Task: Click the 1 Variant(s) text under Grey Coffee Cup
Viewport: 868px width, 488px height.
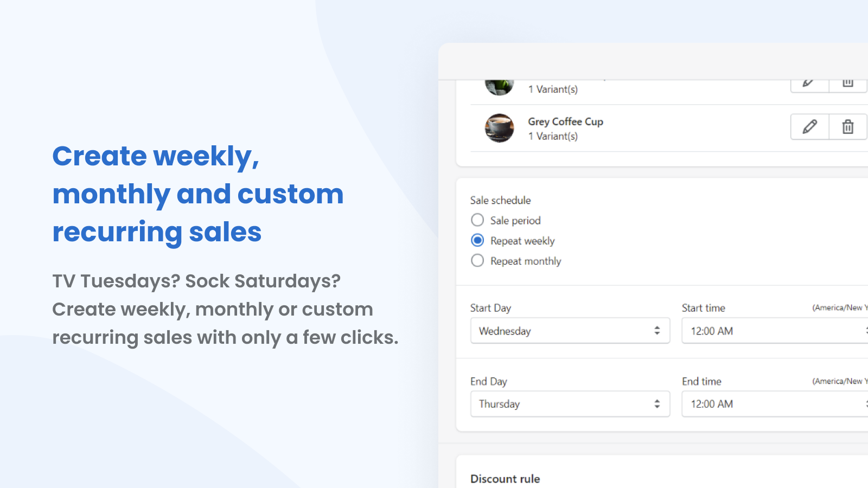Action: click(x=553, y=136)
